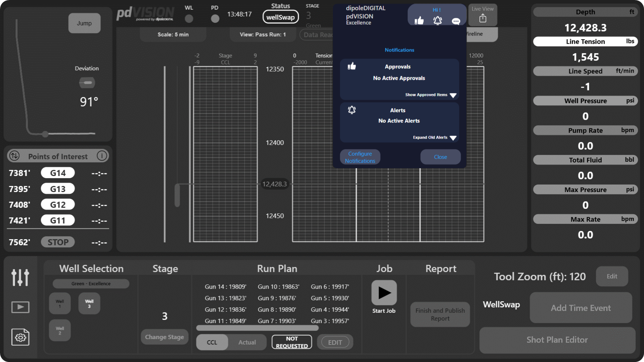The width and height of the screenshot is (644, 362).
Task: Select Well 1 button
Action: click(x=60, y=303)
